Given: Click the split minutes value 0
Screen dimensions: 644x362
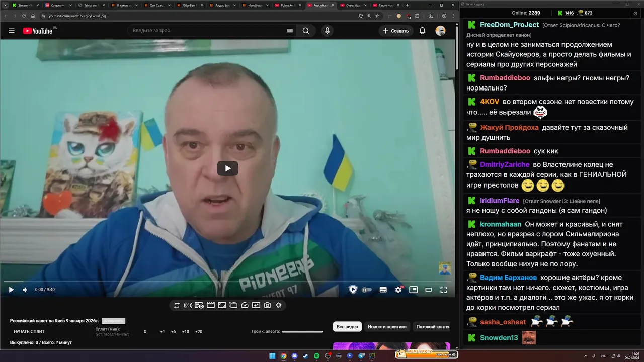Looking at the screenshot, I should 145,332.
